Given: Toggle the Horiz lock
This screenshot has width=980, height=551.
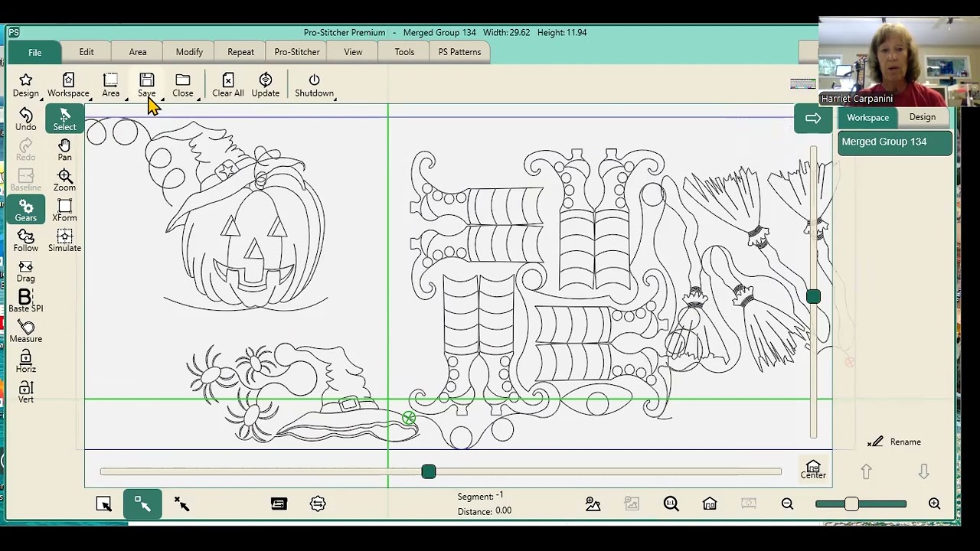Looking at the screenshot, I should click(x=25, y=360).
